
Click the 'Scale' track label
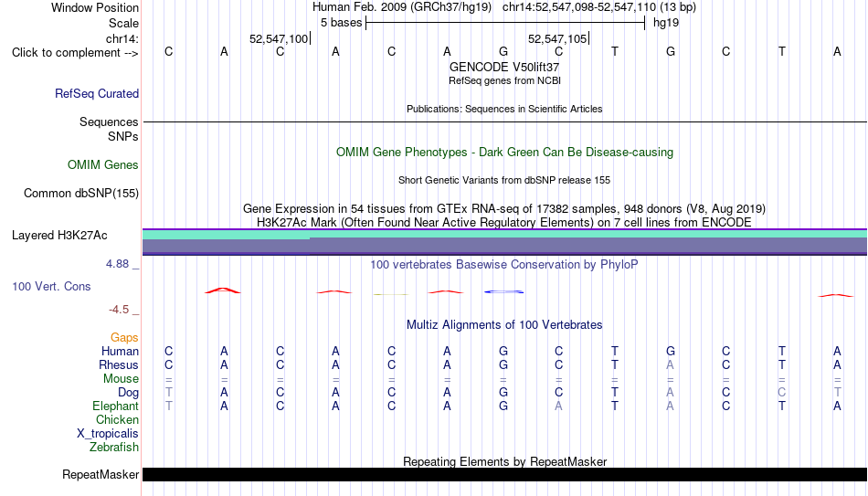point(123,23)
